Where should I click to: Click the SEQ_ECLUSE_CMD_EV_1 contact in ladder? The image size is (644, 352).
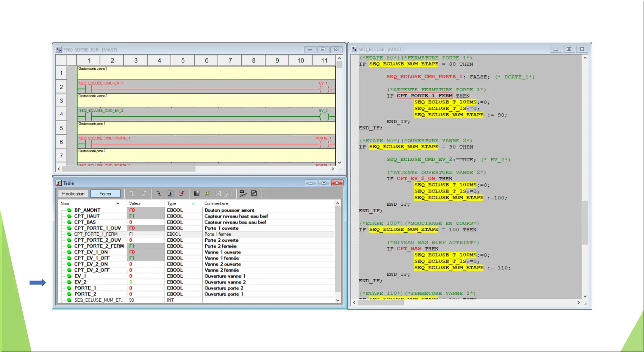(88, 89)
